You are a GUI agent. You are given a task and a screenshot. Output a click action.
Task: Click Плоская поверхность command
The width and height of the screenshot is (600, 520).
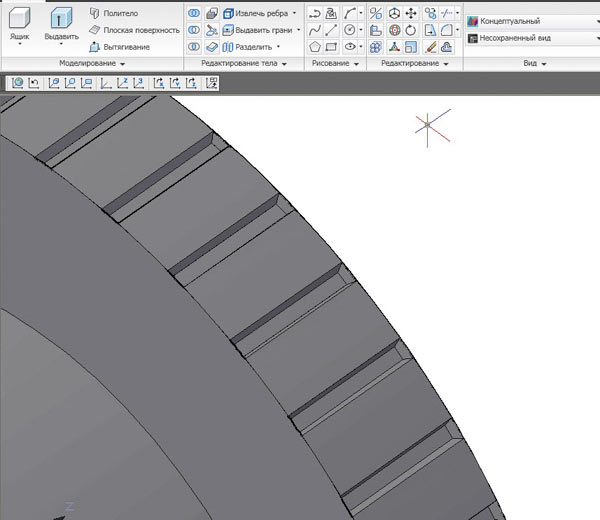(134, 30)
